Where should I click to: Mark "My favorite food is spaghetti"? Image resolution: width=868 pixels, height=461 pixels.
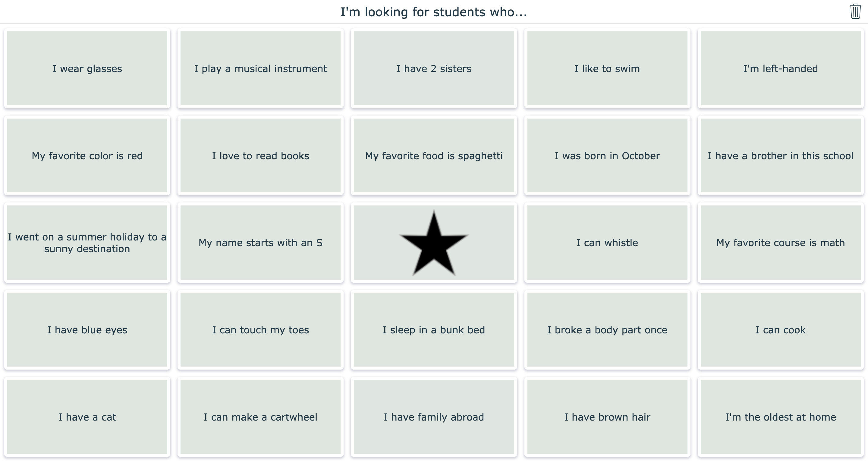tap(434, 155)
